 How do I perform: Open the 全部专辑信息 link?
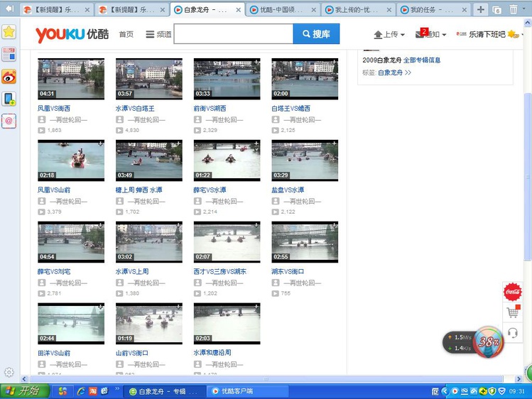(x=422, y=60)
